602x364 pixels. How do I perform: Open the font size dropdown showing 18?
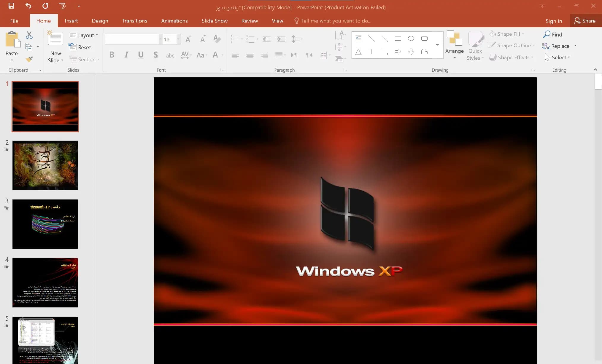tap(179, 39)
